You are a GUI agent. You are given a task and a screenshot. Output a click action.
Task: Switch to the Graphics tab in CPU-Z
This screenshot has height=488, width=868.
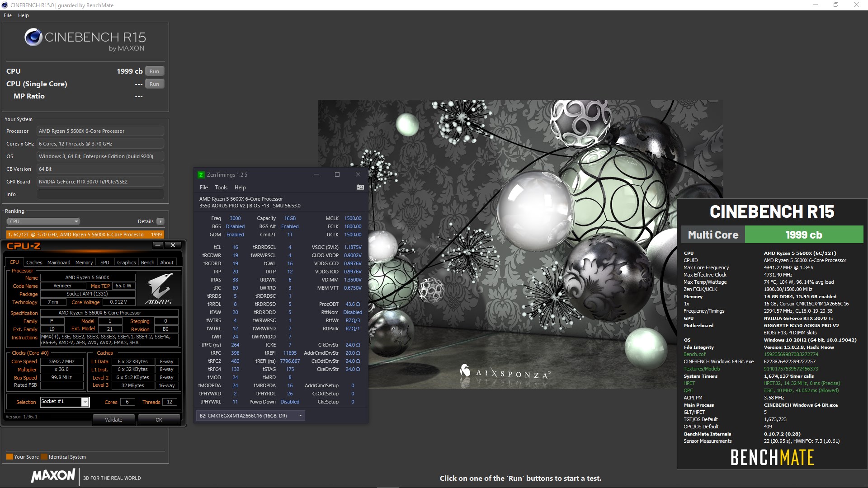pos(126,263)
